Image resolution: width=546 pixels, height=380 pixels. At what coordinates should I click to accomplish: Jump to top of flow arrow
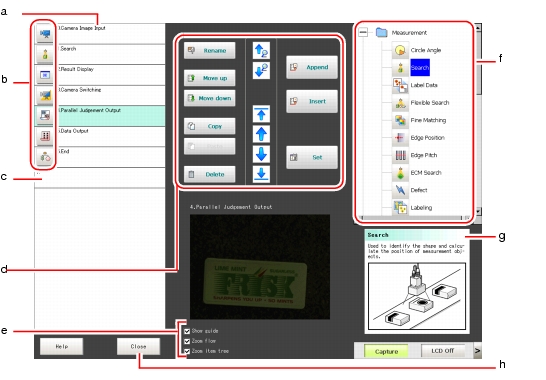point(261,114)
